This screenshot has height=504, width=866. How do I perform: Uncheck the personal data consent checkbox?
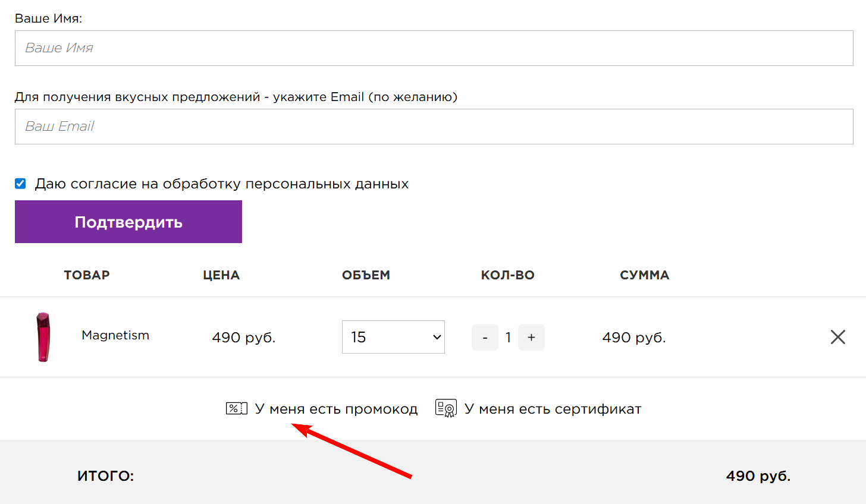click(x=21, y=184)
